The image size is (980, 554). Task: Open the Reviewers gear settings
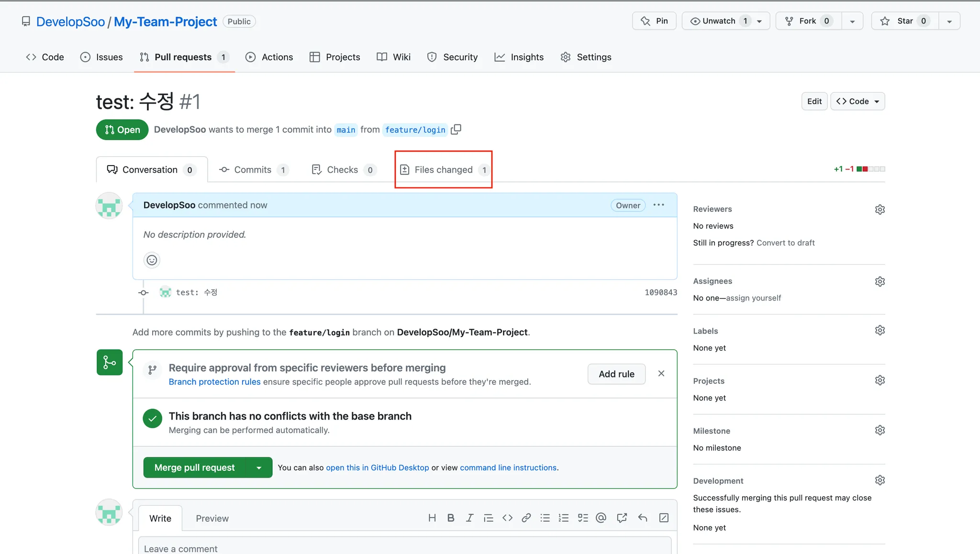880,210
